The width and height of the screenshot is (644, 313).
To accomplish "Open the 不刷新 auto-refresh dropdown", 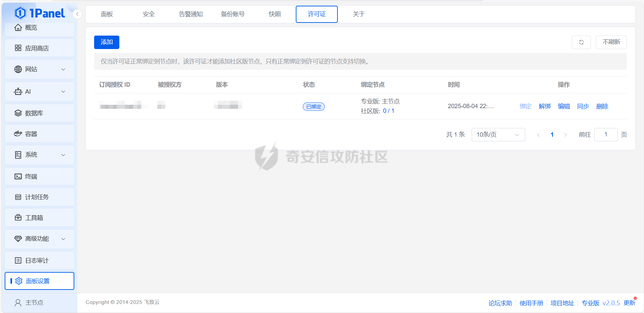I will 611,42.
